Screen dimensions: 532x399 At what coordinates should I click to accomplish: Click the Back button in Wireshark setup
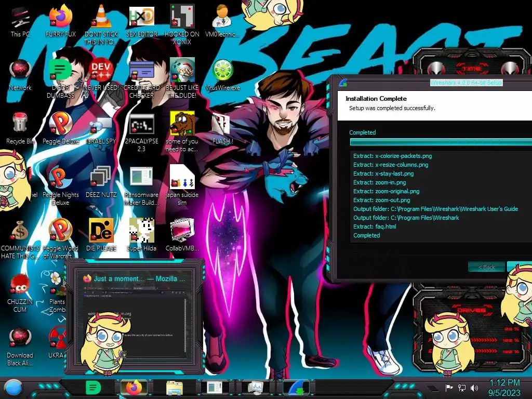pyautogui.click(x=486, y=267)
